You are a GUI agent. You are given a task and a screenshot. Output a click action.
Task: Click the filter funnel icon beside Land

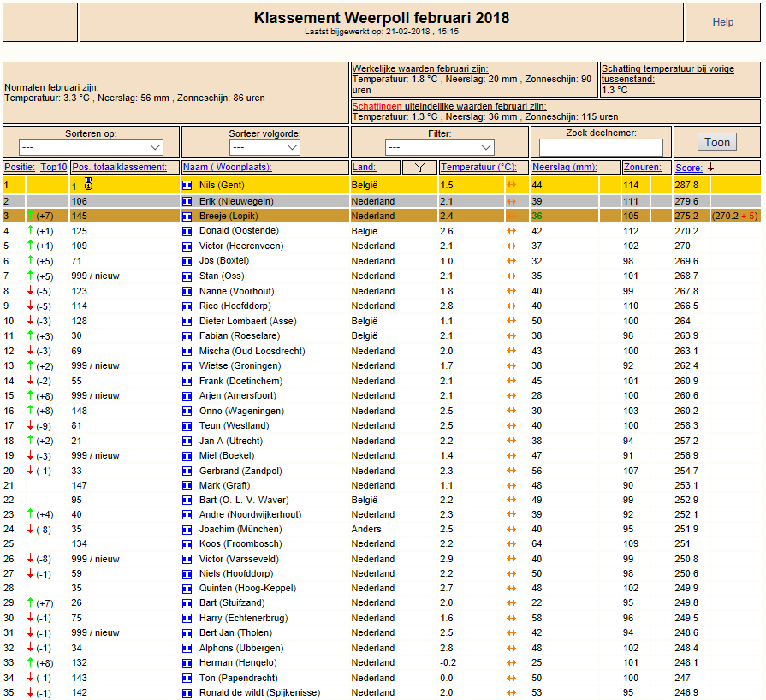419,168
